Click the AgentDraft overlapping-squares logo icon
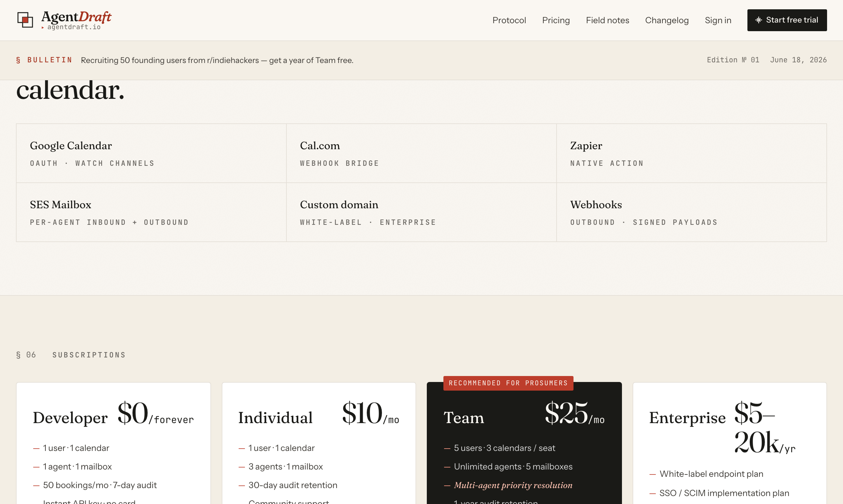The image size is (843, 504). (x=25, y=20)
